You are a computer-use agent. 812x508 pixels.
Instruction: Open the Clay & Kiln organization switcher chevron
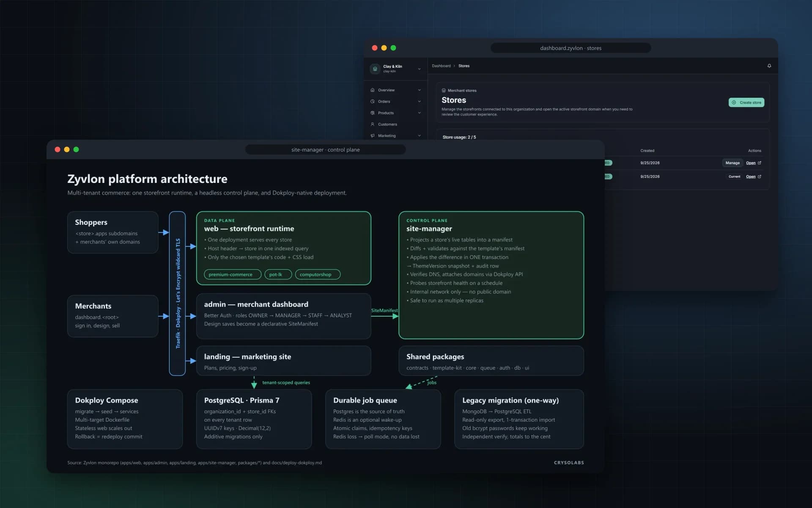[x=419, y=69]
